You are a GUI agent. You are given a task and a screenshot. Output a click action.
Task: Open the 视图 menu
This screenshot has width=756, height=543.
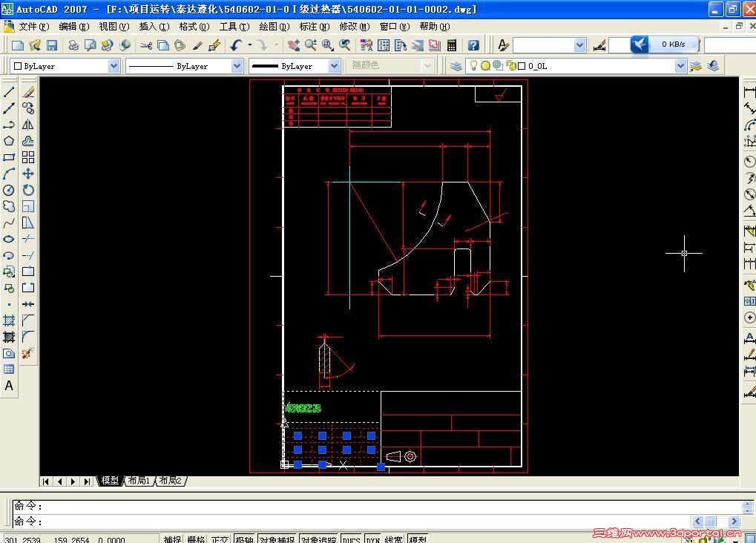tap(114, 27)
